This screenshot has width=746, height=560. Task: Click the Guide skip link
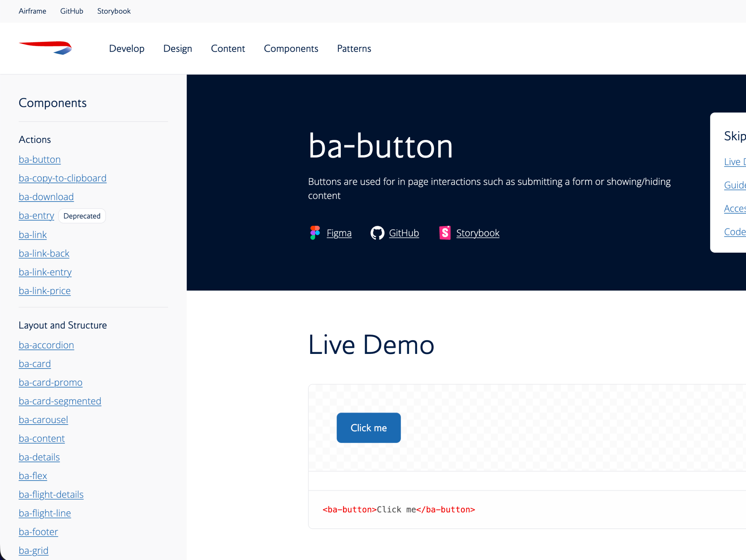pos(735,185)
